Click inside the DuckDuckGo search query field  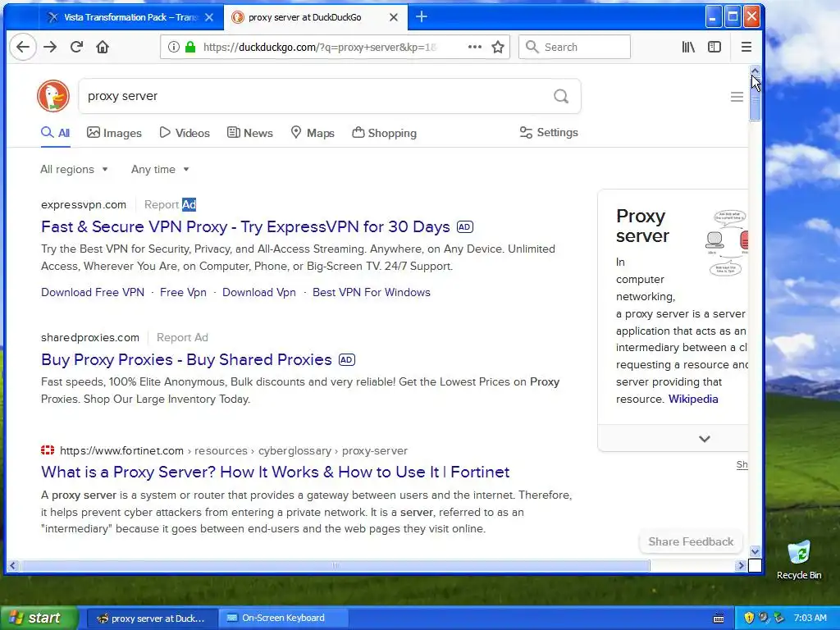click(x=316, y=96)
